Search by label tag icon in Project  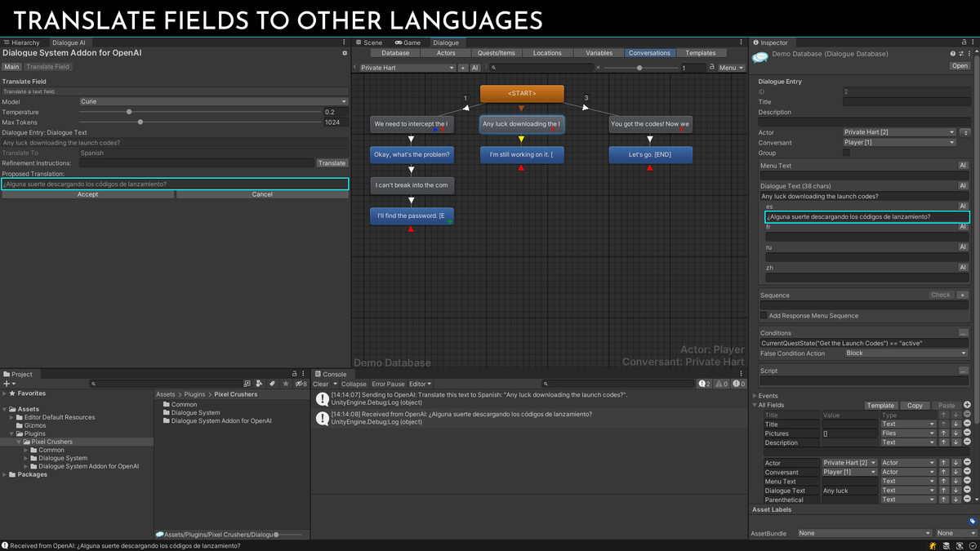273,384
